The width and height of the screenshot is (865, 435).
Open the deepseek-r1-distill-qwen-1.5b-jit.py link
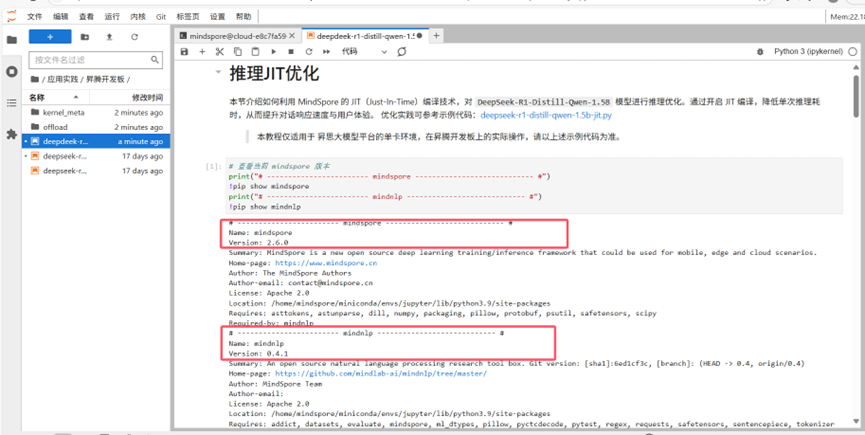(x=559, y=115)
